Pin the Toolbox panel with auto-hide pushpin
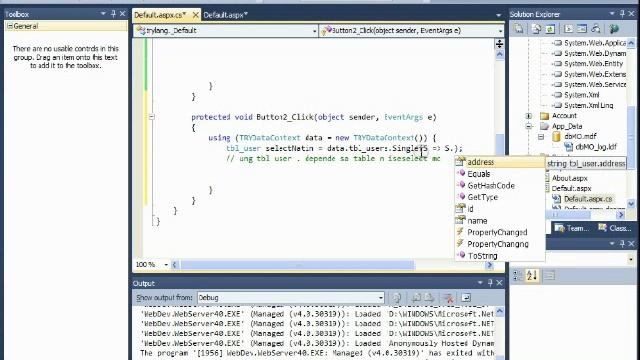This screenshot has height=360, width=640. click(113, 14)
